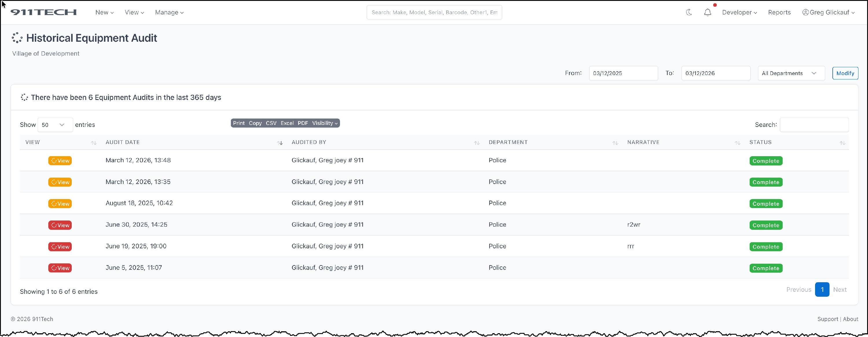Image resolution: width=868 pixels, height=337 pixels.
Task: Click the Greg Glickauf user profile icon
Action: point(805,12)
